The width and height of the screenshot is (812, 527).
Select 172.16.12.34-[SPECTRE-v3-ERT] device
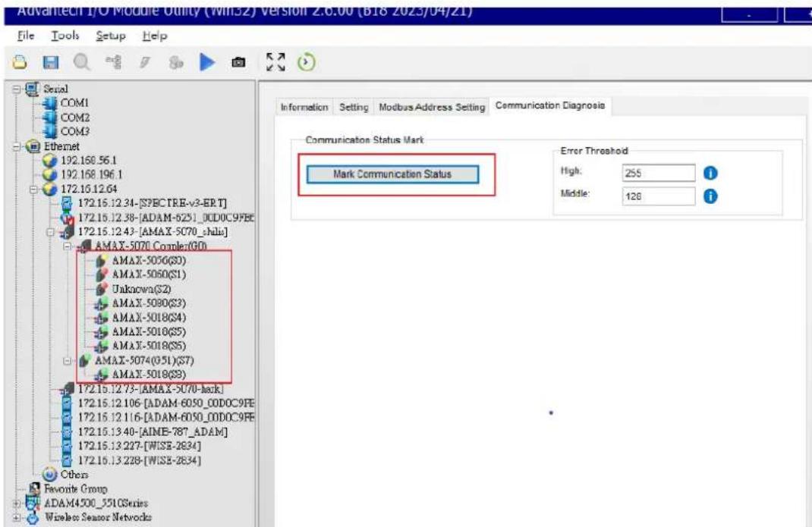coord(153,203)
